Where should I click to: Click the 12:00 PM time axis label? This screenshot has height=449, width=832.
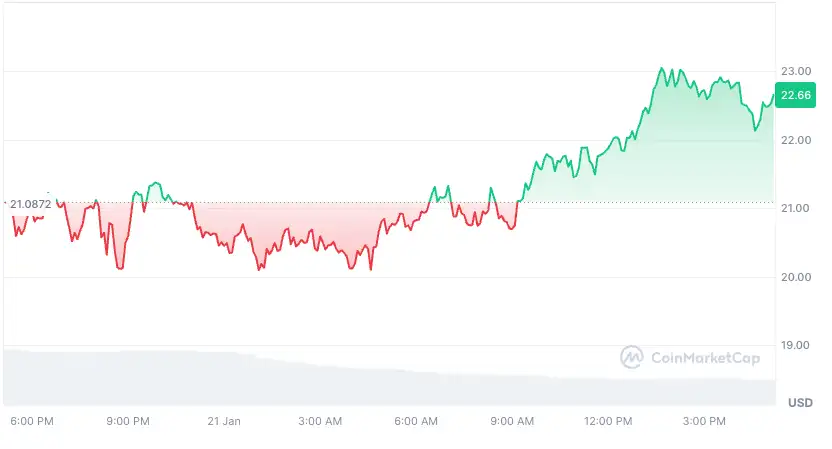(x=608, y=422)
